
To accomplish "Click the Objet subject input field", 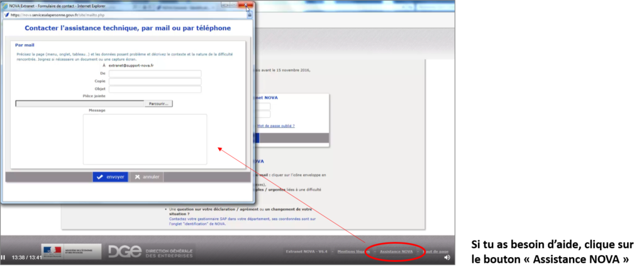I will tap(155, 89).
